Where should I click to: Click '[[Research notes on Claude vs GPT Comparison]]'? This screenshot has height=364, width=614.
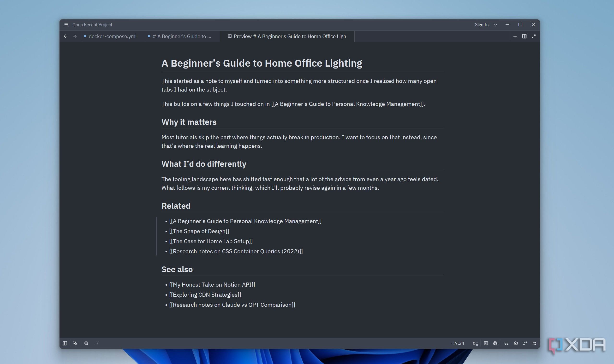(232, 305)
